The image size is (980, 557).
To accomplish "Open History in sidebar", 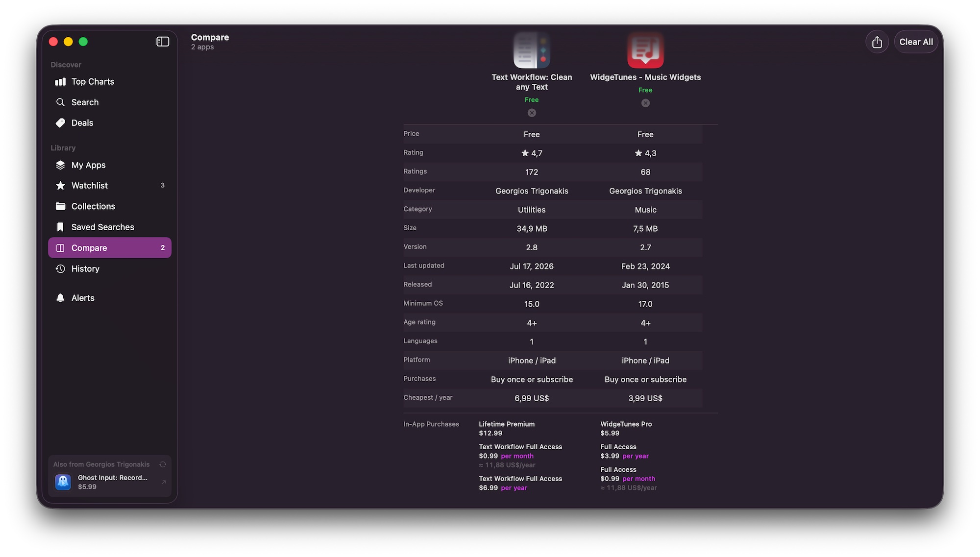I will [x=110, y=269].
